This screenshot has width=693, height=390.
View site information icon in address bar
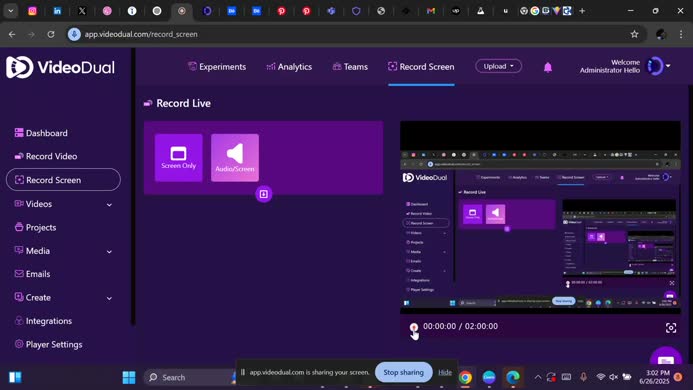(74, 34)
